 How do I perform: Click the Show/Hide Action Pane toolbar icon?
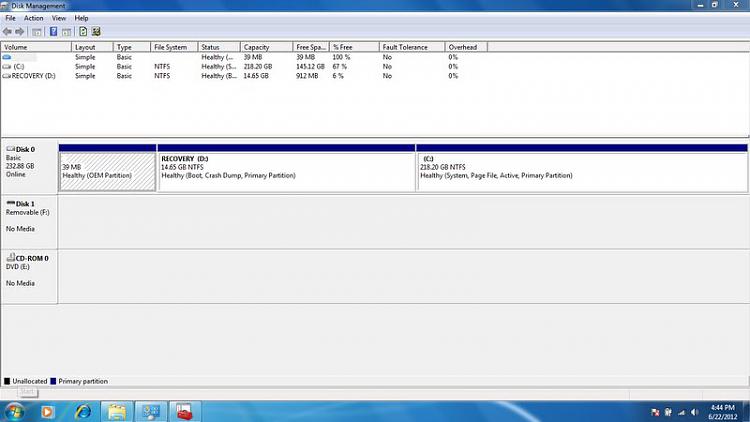[66, 32]
